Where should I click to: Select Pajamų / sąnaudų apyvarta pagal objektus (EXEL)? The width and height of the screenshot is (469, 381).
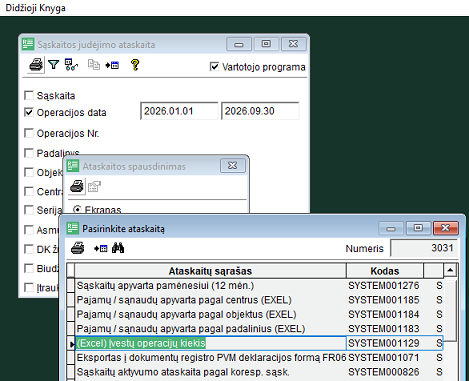coord(211,314)
